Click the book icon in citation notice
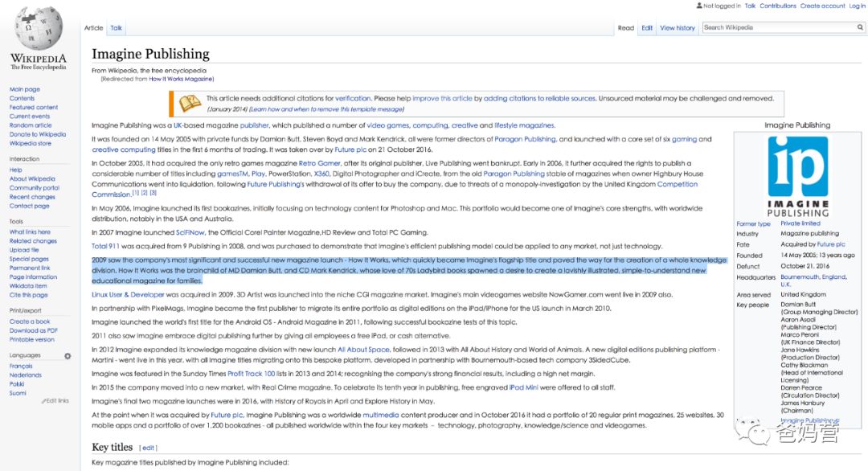Image resolution: width=868 pixels, height=471 pixels. pos(190,103)
